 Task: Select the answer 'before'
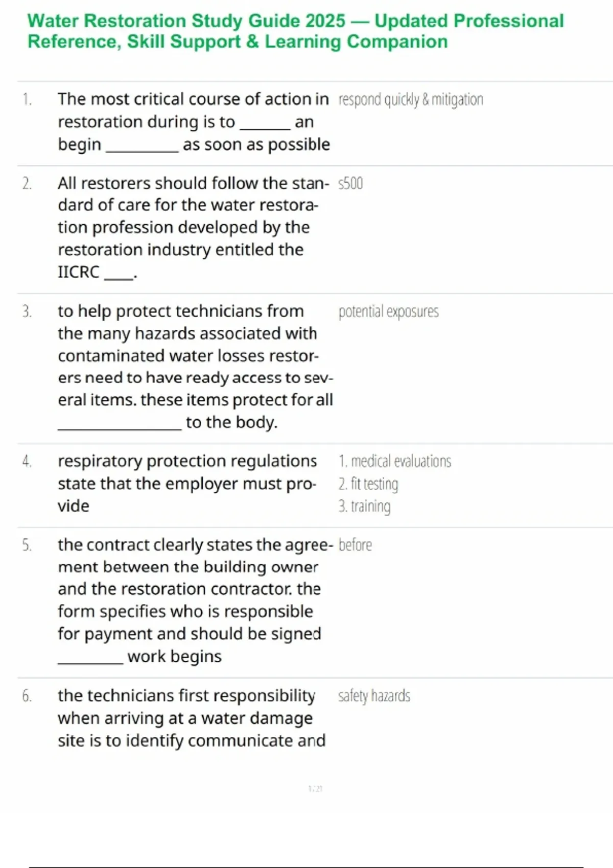coord(355,545)
